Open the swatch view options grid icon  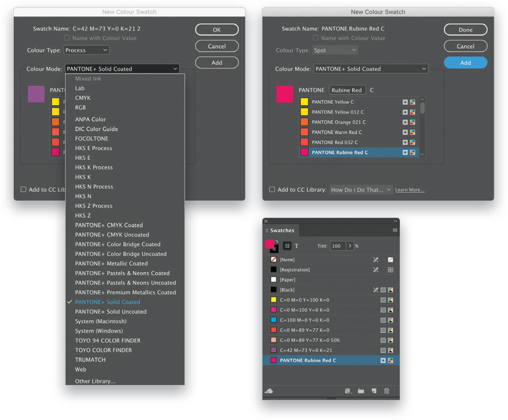348,391
